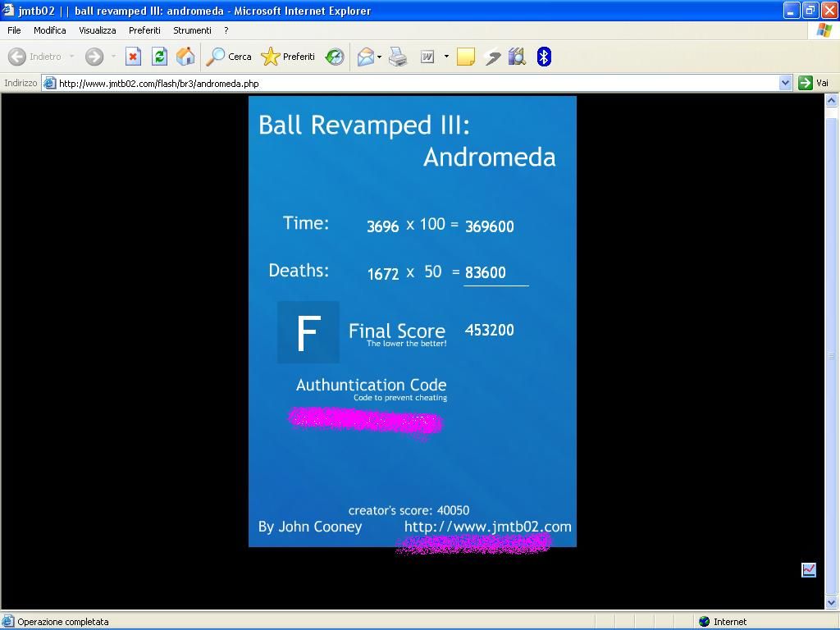Click the Indirizzo address label
The height and width of the screenshot is (630, 840).
(x=21, y=83)
